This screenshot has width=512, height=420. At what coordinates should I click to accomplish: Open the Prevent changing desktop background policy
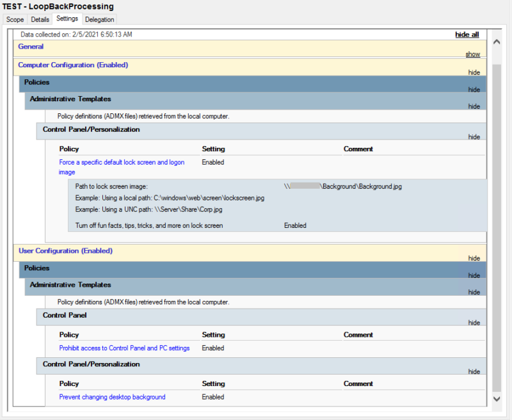point(112,396)
